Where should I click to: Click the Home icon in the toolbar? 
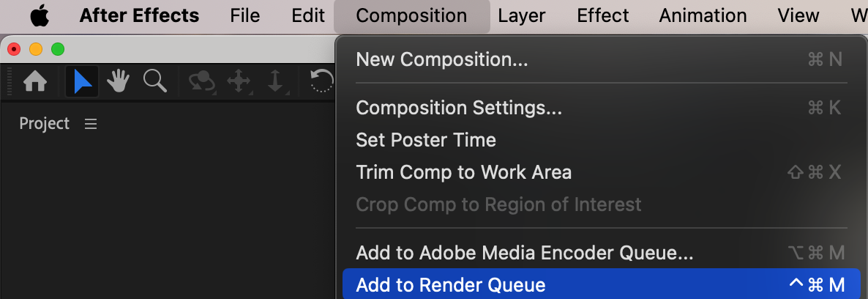tap(35, 81)
